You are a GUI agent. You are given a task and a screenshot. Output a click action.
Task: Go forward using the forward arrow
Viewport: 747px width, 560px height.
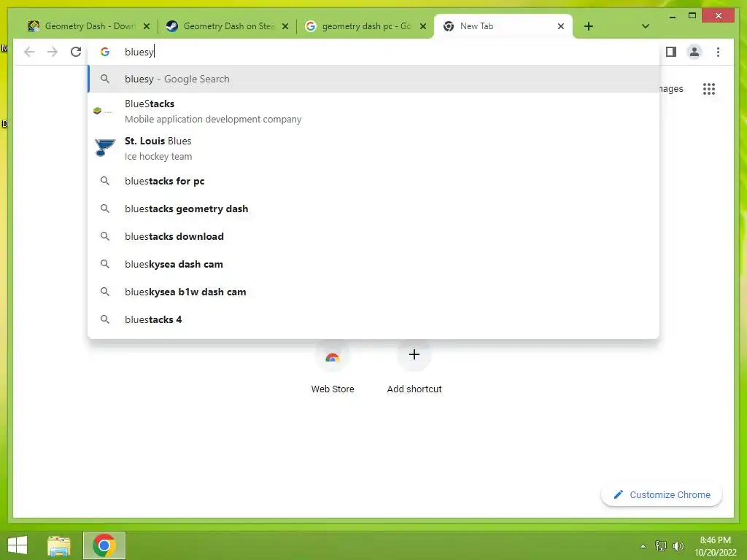point(53,52)
